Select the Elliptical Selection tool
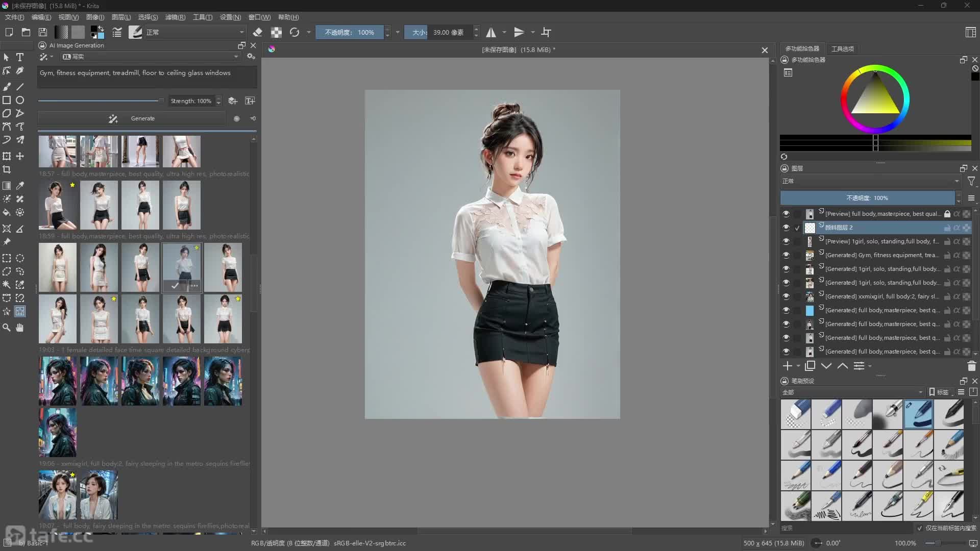The image size is (980, 551). coord(20,258)
